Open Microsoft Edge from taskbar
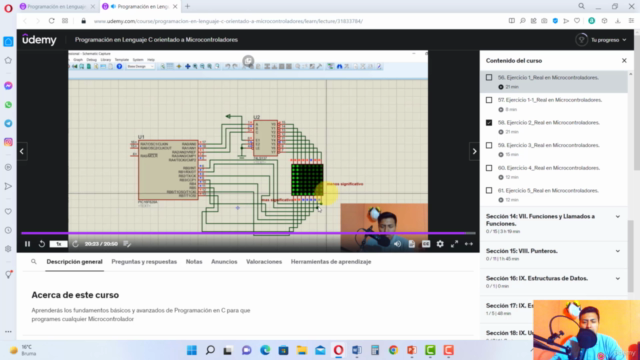Screen dimensions: 640x360 pos(265,350)
